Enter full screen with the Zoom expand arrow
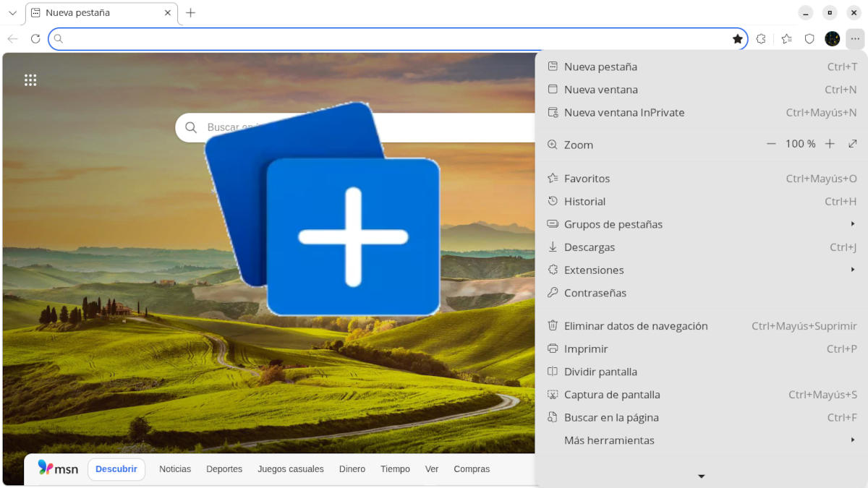The image size is (868, 488). point(853,144)
